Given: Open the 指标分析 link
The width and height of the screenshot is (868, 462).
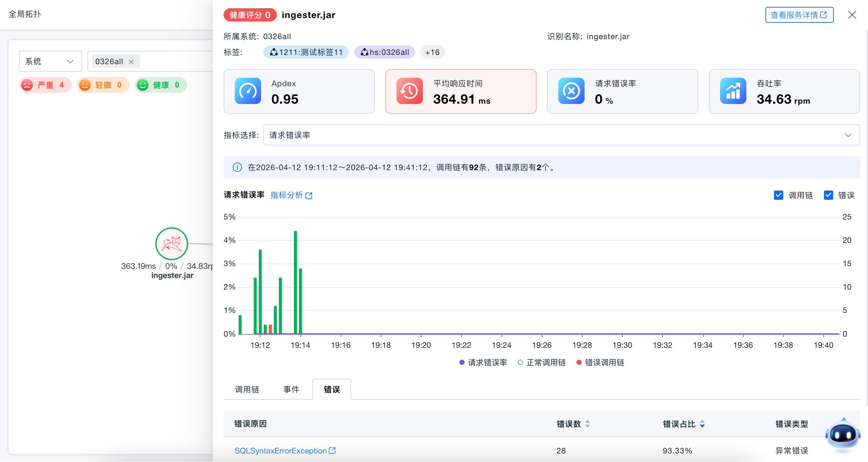Looking at the screenshot, I should point(291,195).
